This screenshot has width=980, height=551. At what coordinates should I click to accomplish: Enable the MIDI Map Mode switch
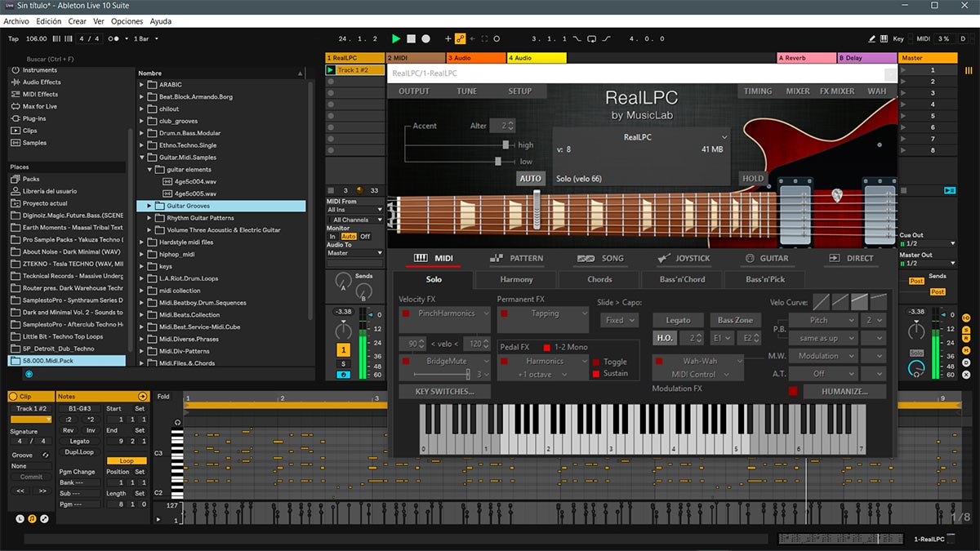click(x=923, y=38)
